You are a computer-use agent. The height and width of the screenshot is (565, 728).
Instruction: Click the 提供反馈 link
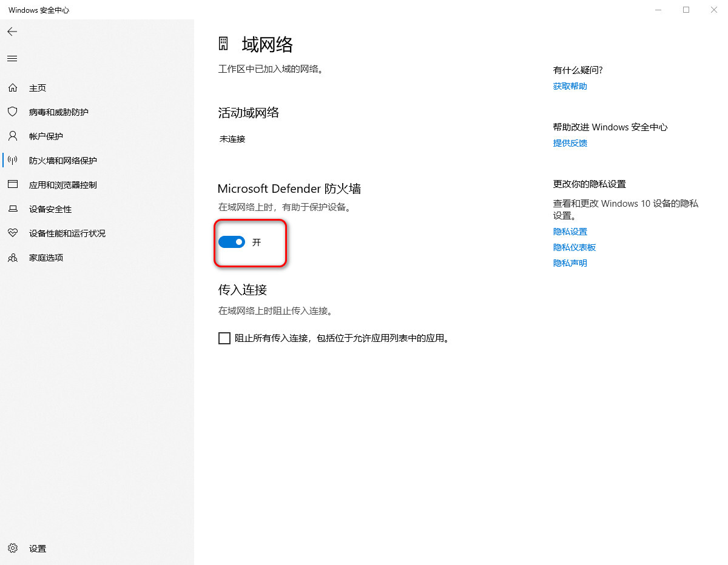570,143
